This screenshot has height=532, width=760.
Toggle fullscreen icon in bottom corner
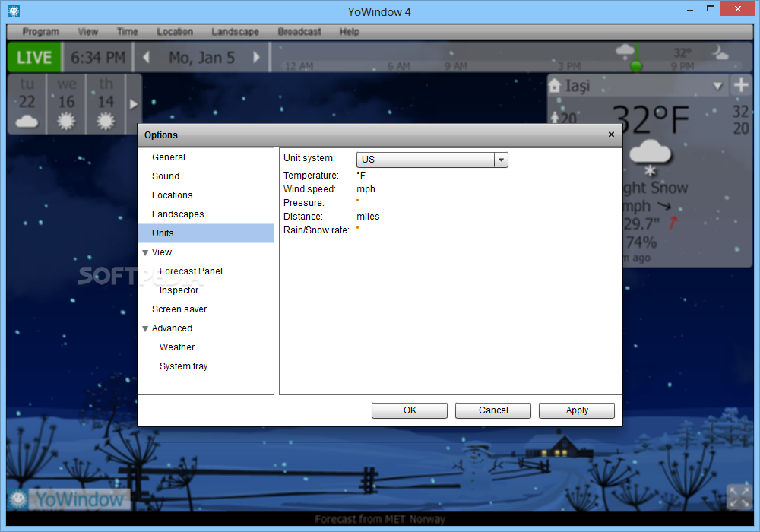[739, 497]
